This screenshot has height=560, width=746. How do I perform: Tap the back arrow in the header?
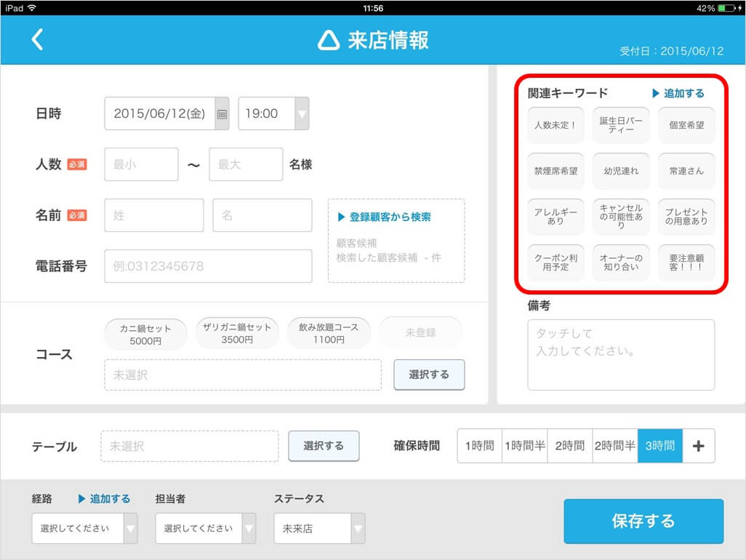(38, 39)
